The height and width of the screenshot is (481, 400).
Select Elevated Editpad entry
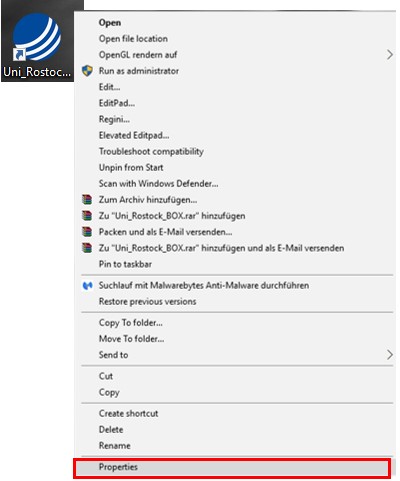click(134, 135)
